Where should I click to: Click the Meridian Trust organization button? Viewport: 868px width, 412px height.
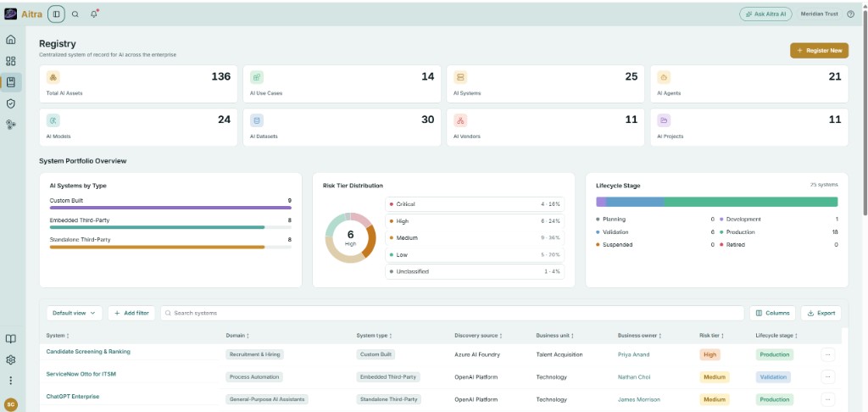coord(819,14)
